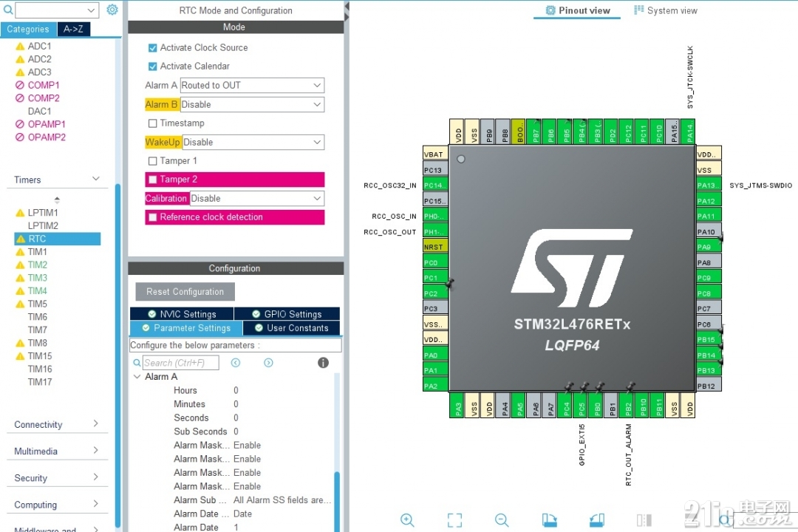Open the NVIC Settings tab
The image size is (798, 532).
[x=182, y=314]
